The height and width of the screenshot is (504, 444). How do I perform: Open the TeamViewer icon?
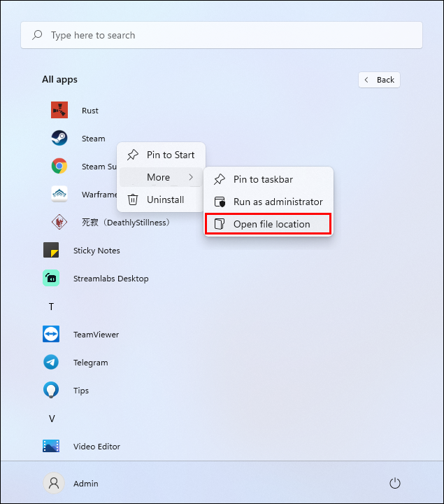[51, 334]
